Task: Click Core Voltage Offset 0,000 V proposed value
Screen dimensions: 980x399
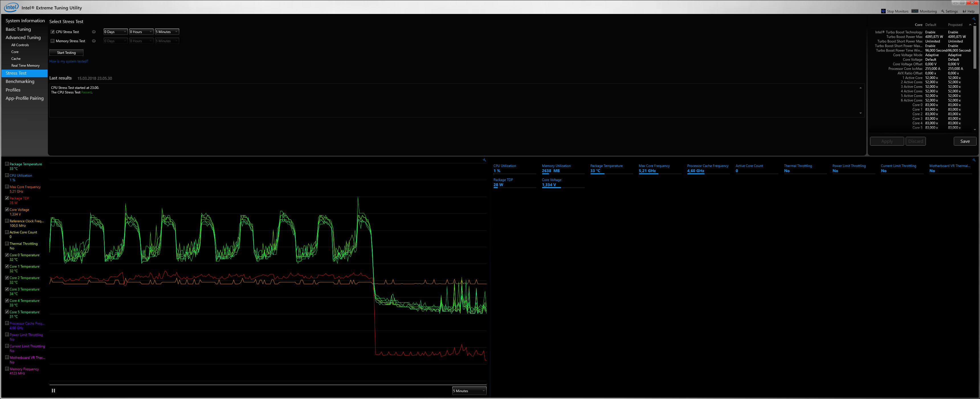Action: [954, 64]
